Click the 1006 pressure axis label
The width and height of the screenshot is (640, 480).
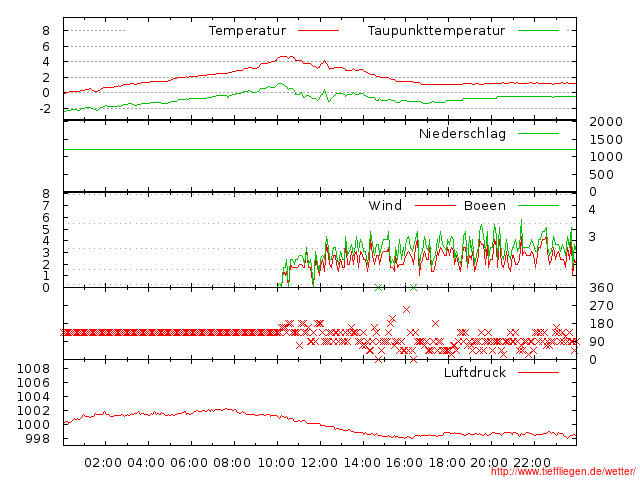point(33,383)
